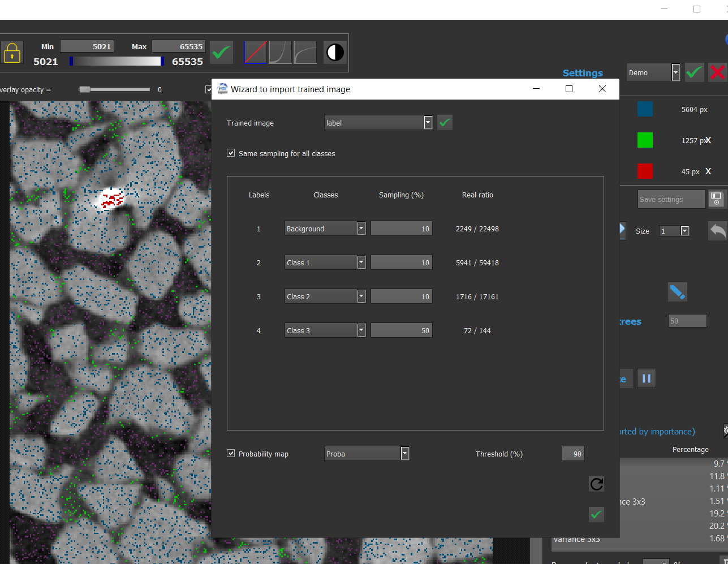Select the linear LUT icon with red diagonal

click(255, 52)
